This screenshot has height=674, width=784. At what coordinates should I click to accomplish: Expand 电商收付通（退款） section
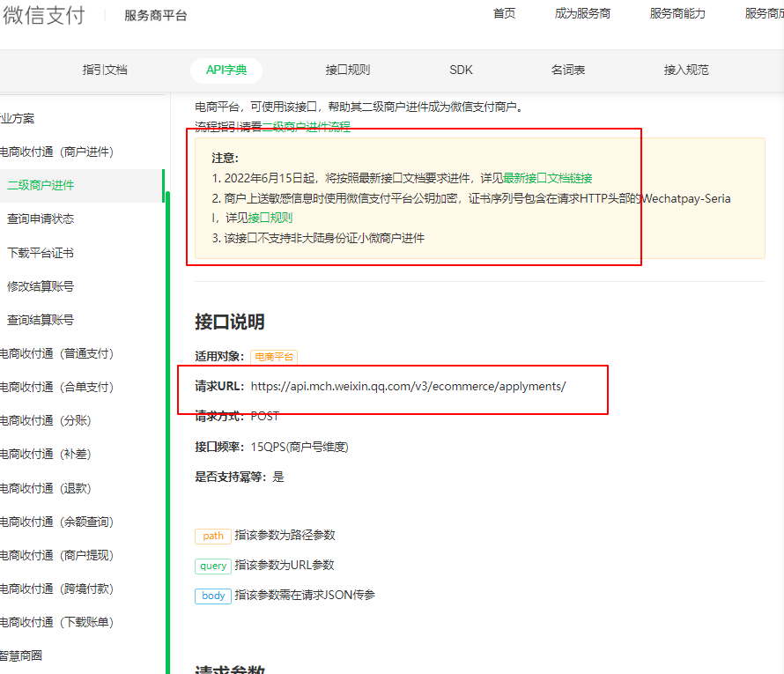(46, 488)
